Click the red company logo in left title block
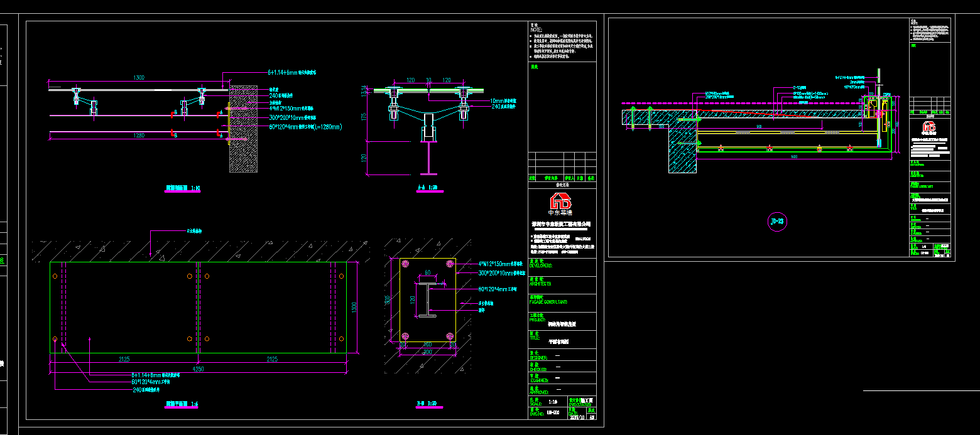The image size is (980, 435). 560,202
